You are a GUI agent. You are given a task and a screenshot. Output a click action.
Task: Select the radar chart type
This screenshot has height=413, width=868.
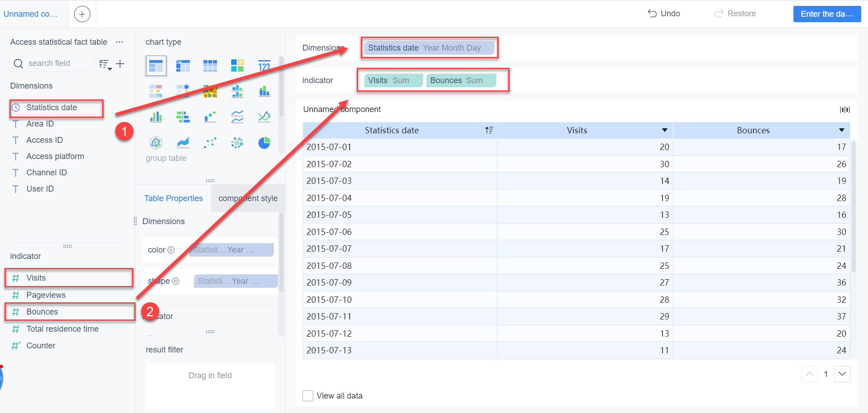pos(156,143)
